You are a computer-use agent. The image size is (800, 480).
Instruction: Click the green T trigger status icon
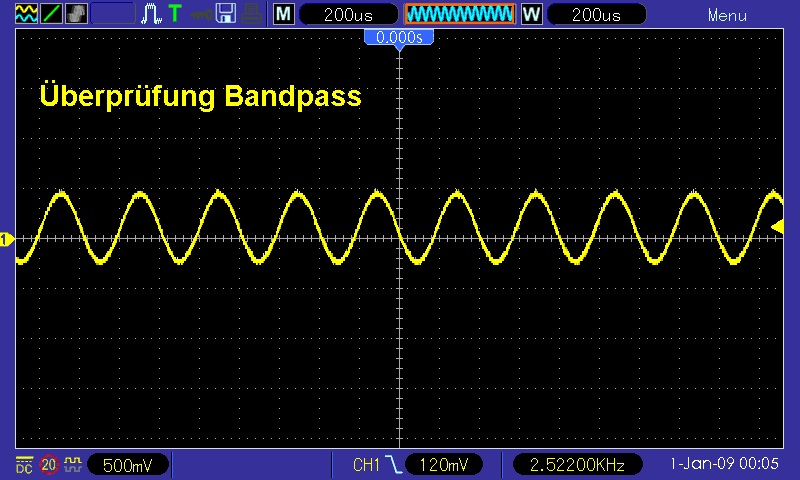[x=175, y=13]
